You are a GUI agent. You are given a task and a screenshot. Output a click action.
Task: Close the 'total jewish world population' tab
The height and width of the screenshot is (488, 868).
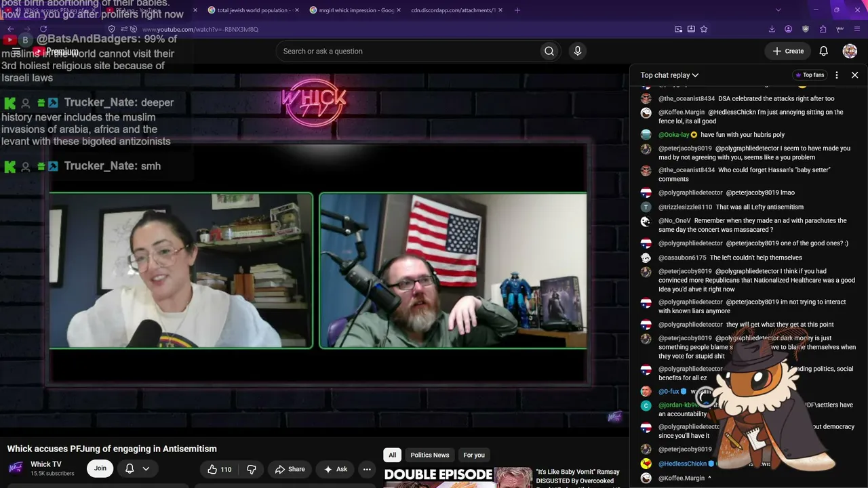[x=297, y=10]
